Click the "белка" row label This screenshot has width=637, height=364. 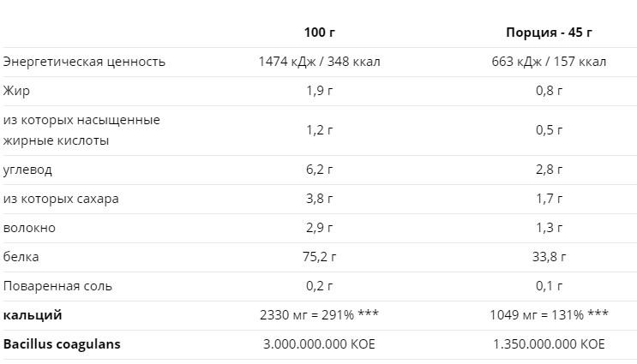21,257
